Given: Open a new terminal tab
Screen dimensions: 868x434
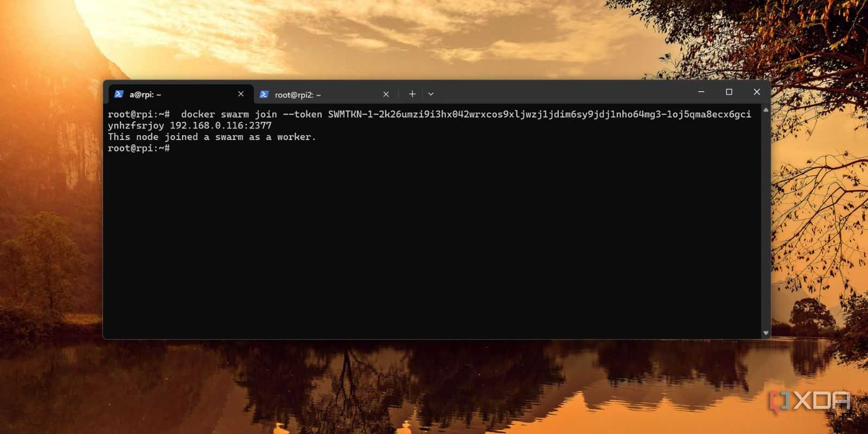Looking at the screenshot, I should point(412,94).
